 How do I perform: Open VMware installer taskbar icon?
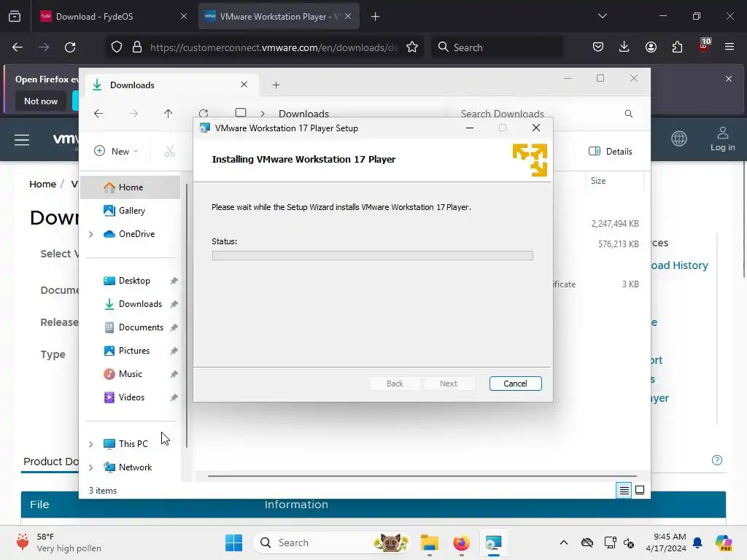(493, 542)
